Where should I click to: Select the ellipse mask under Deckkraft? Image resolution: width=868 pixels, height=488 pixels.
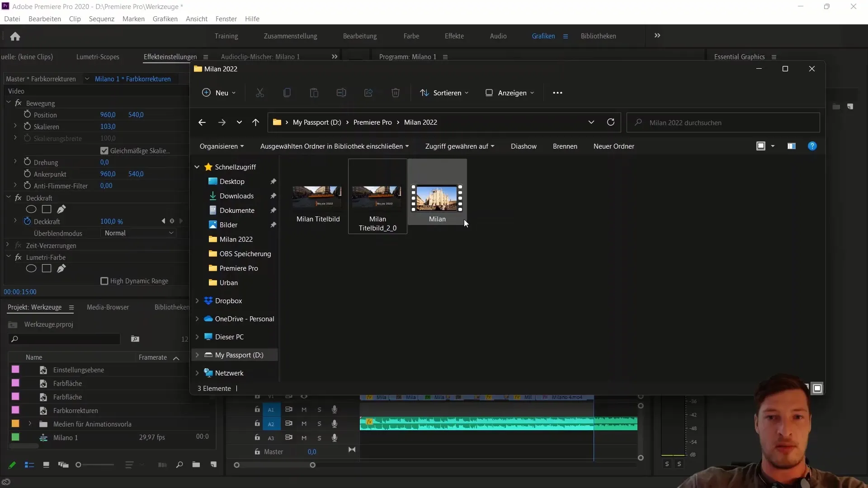click(x=31, y=209)
